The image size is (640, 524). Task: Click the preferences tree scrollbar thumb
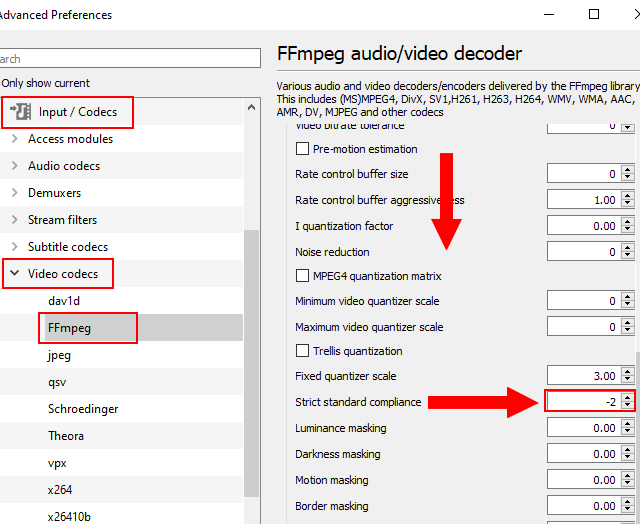pos(251,363)
